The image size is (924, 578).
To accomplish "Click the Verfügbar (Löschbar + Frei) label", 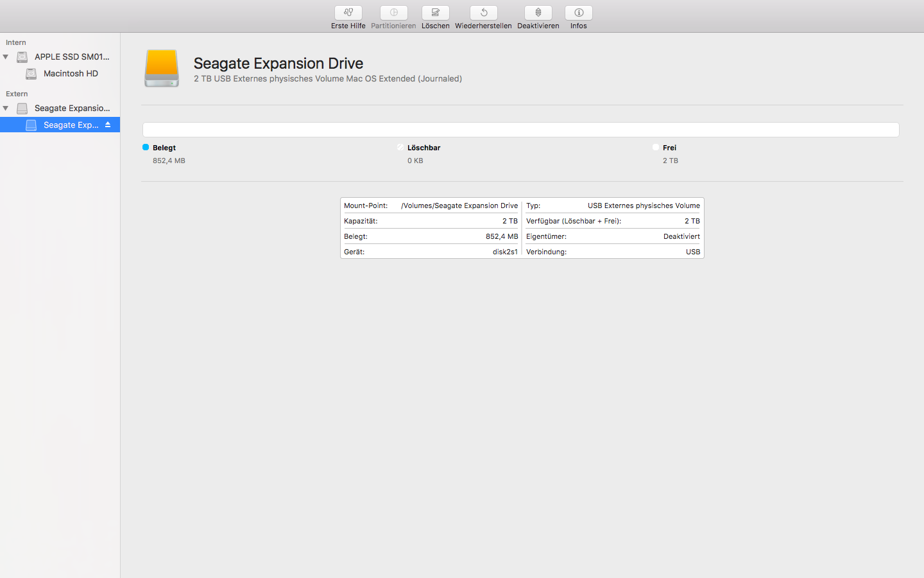I will [x=574, y=221].
